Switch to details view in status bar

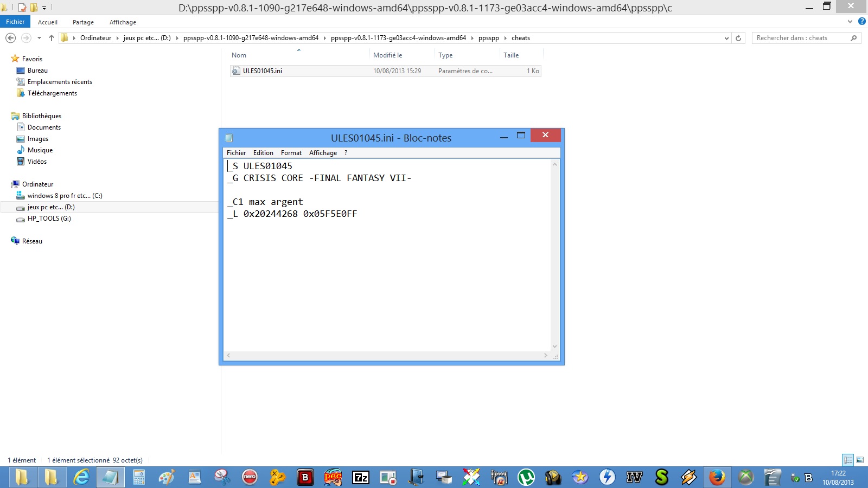(x=848, y=460)
